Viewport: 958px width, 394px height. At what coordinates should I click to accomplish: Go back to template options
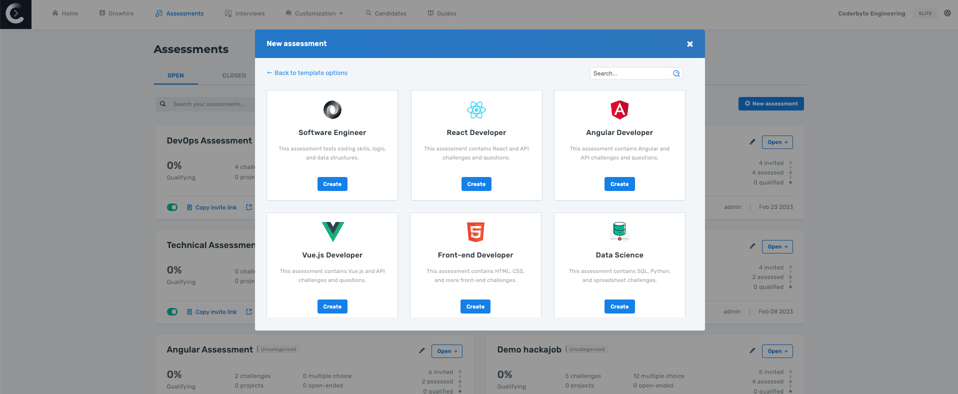pyautogui.click(x=307, y=73)
